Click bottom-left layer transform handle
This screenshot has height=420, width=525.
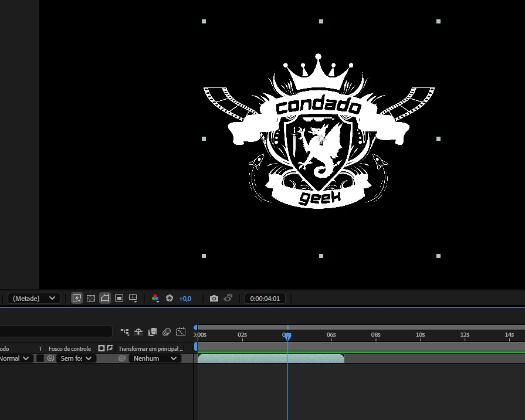(x=204, y=256)
